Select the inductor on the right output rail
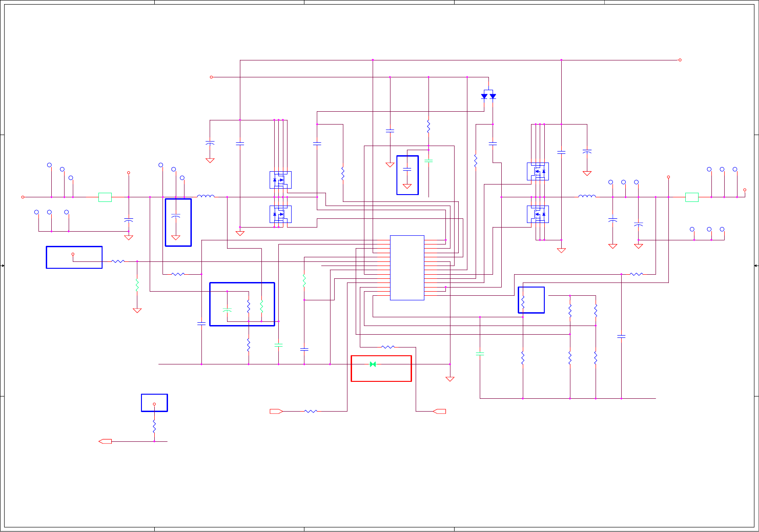Image resolution: width=759 pixels, height=532 pixels. pyautogui.click(x=587, y=196)
